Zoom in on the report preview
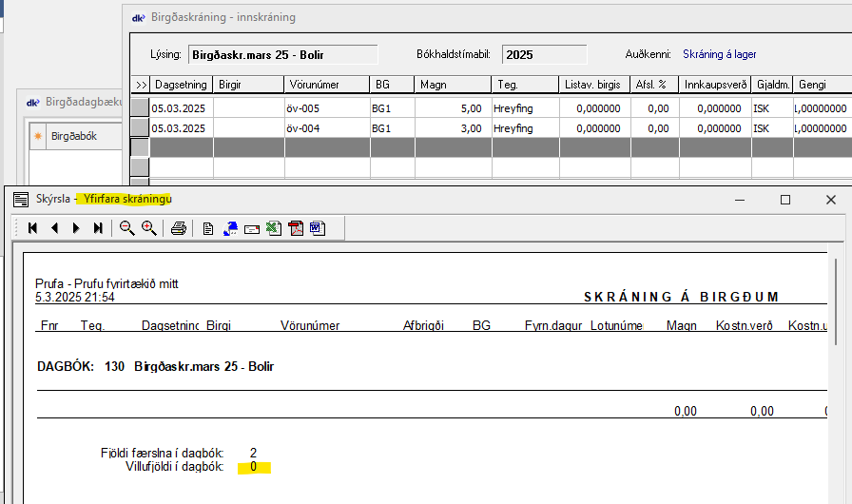The height and width of the screenshot is (504, 852). click(x=148, y=228)
